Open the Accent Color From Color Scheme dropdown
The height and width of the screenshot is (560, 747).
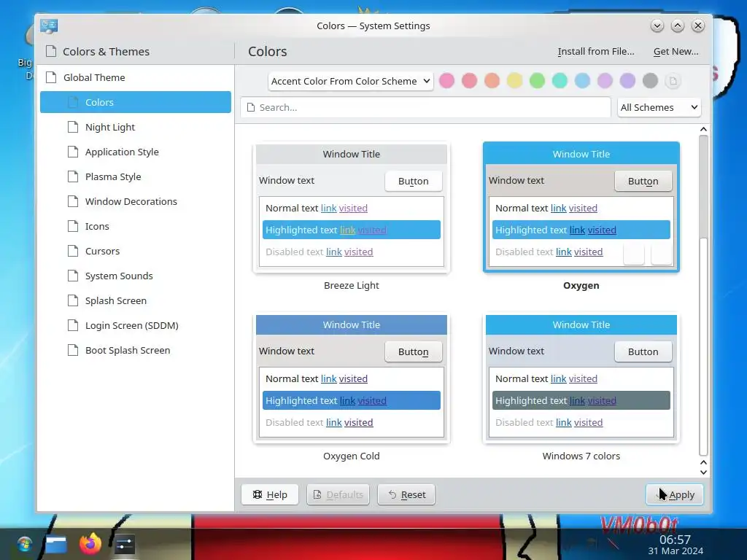click(351, 81)
